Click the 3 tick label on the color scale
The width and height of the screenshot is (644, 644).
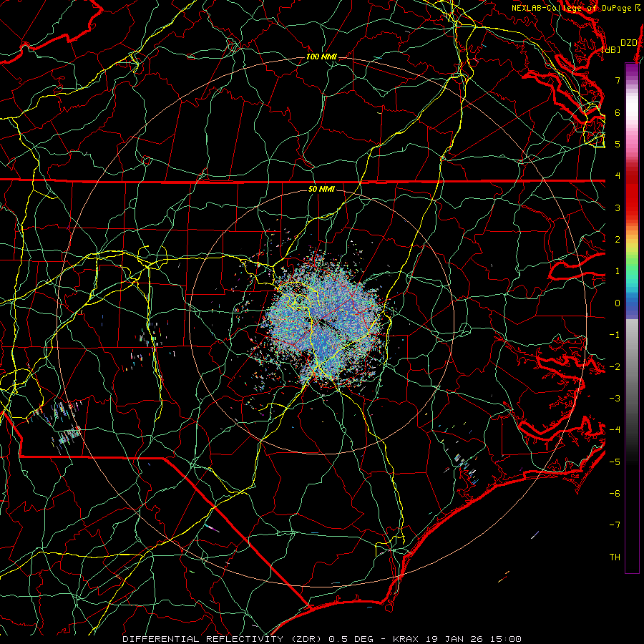pos(618,208)
